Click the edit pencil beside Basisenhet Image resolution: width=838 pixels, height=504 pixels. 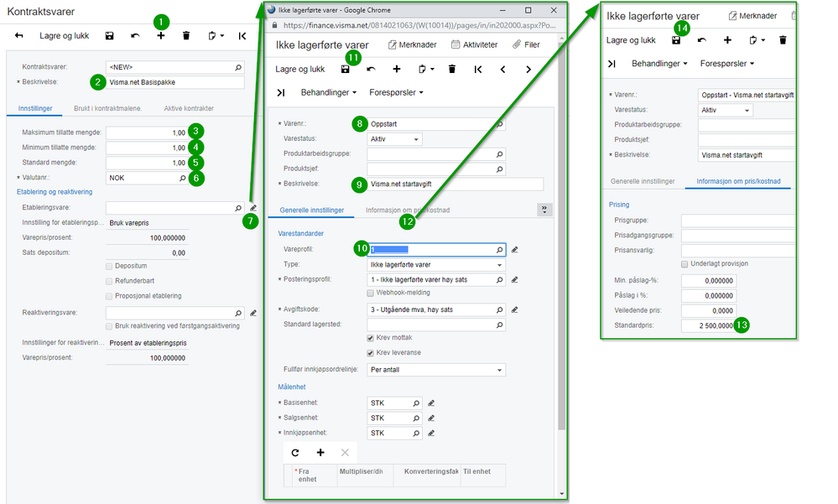431,403
